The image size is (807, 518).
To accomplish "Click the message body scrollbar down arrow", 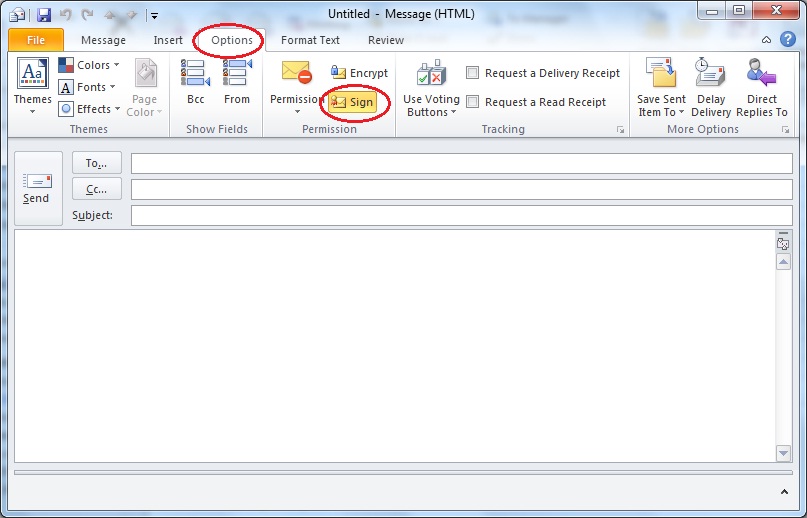I will tap(783, 453).
